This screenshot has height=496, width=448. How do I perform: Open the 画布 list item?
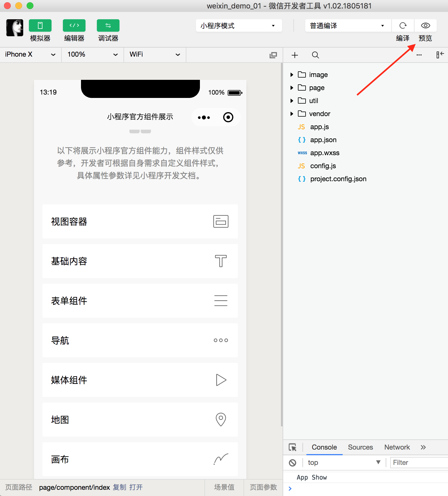point(140,459)
